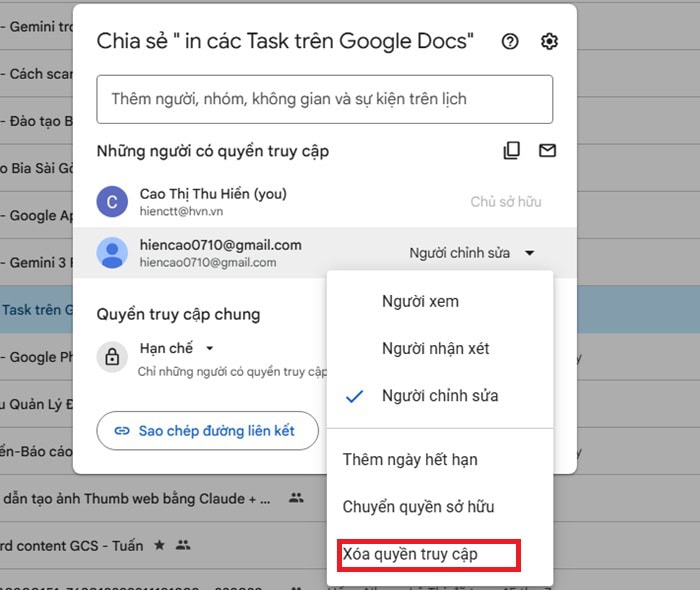Viewport: 700px width, 590px height.
Task: Click Sao chép đường liên kết button
Action: 208,431
